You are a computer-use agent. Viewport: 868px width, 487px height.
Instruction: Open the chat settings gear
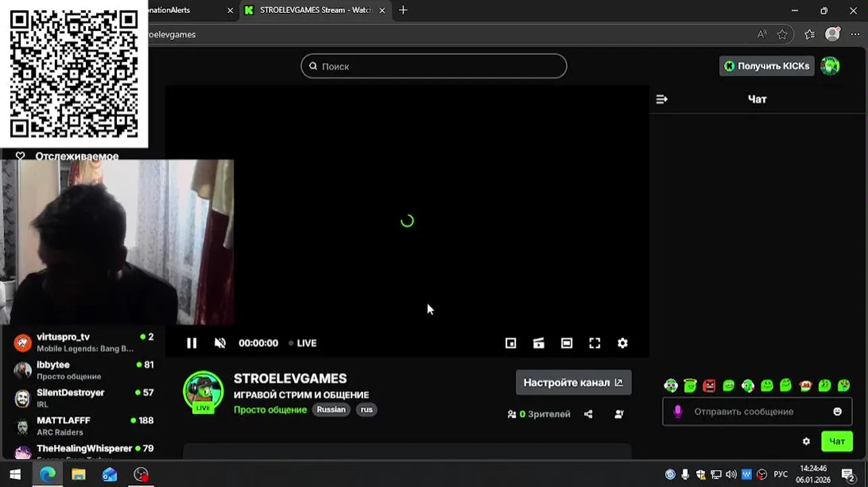806,441
